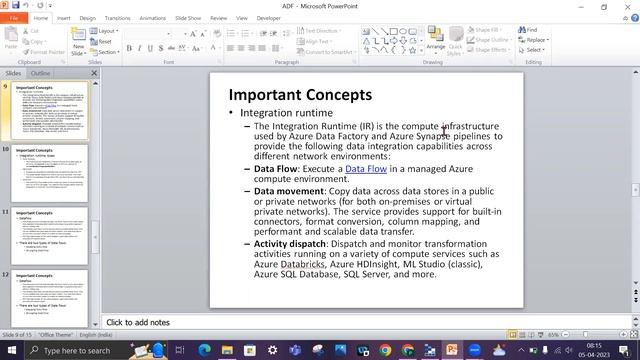Switch to the Outline pane tab
This screenshot has width=640, height=360.
pos(40,73)
